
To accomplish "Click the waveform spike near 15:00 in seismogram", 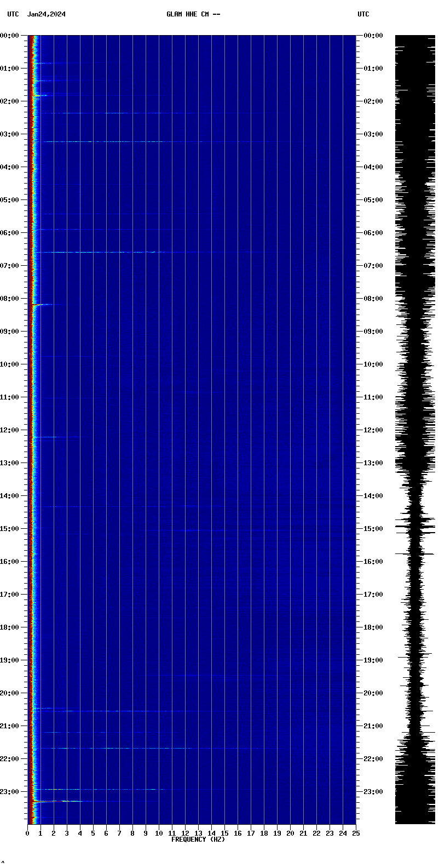I will point(415,527).
